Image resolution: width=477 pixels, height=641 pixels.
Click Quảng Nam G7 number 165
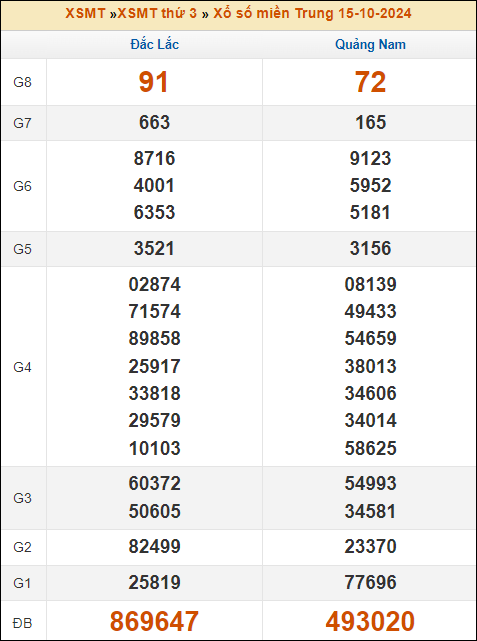point(370,123)
